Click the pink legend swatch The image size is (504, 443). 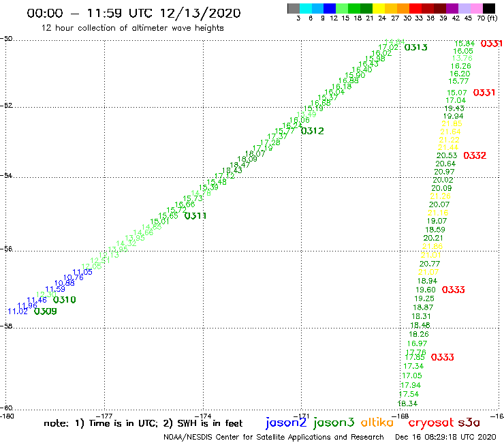[476, 9]
